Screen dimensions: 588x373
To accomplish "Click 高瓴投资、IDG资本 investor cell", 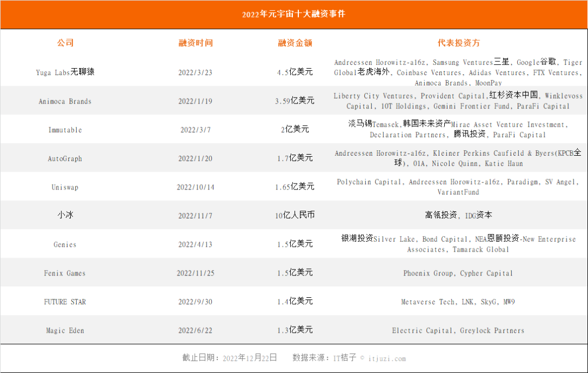I will (458, 215).
